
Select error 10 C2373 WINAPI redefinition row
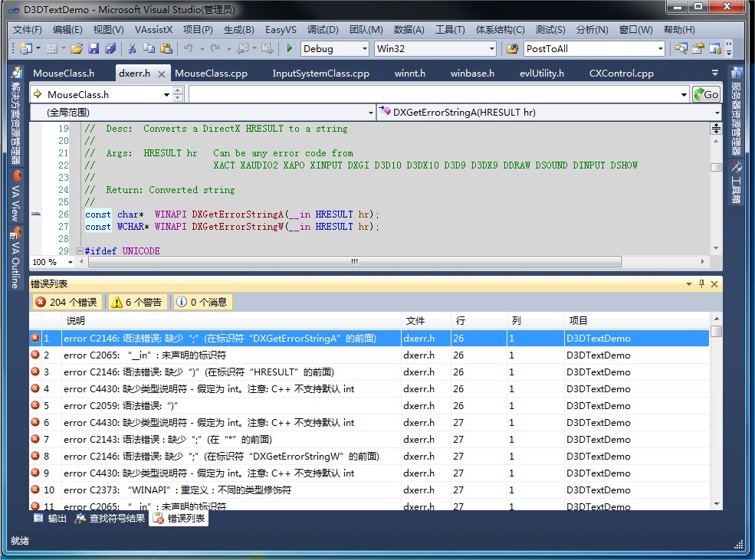click(369, 490)
